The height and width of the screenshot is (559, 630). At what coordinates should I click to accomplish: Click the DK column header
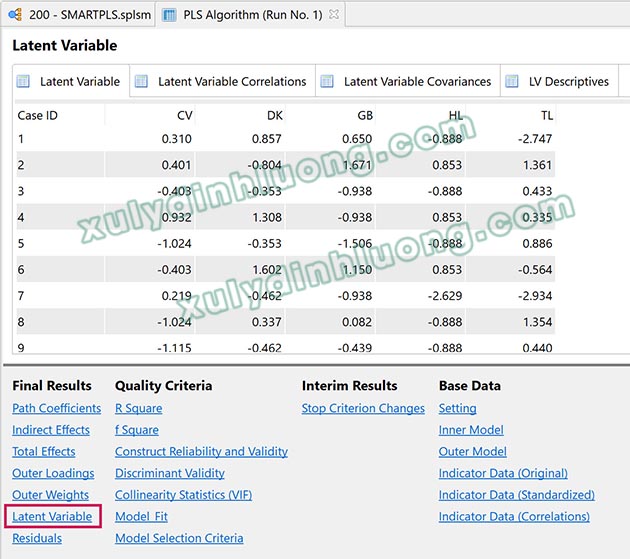tap(275, 116)
